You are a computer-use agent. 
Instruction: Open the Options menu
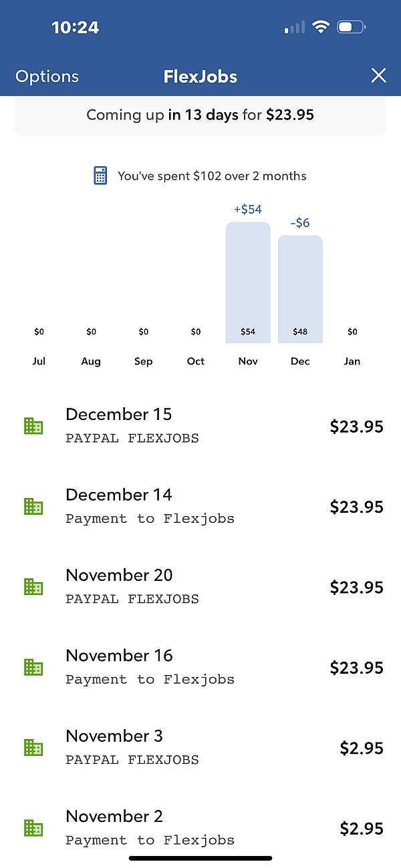47,76
